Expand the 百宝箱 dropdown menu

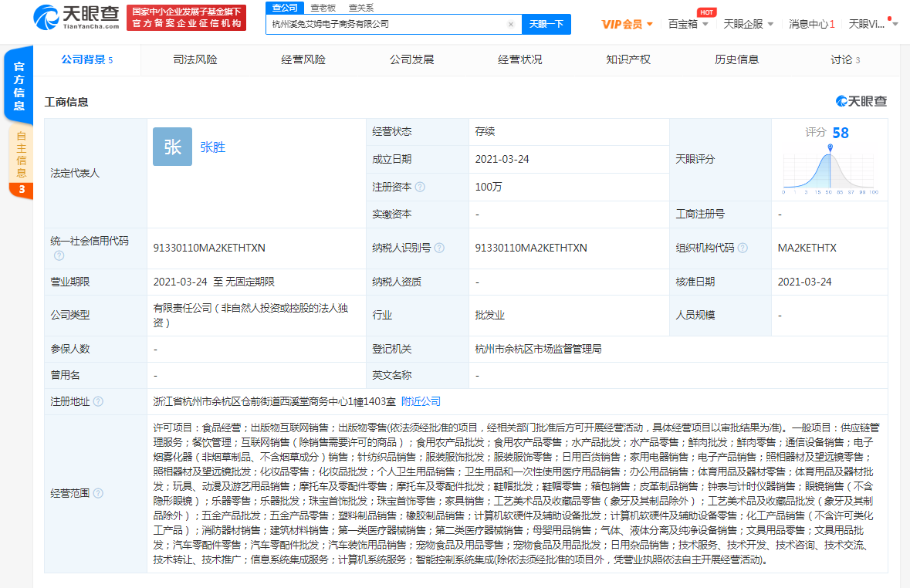tap(688, 25)
